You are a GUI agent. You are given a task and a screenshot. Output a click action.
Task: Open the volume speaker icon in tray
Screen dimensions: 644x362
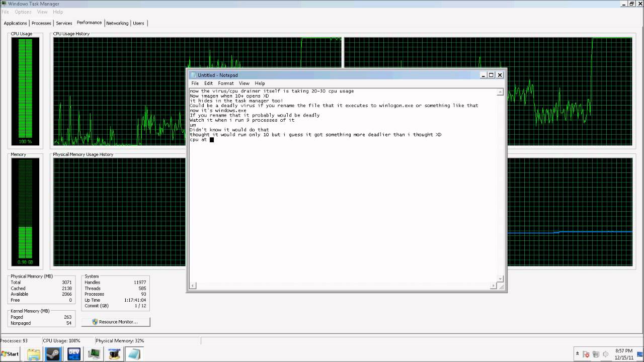605,354
